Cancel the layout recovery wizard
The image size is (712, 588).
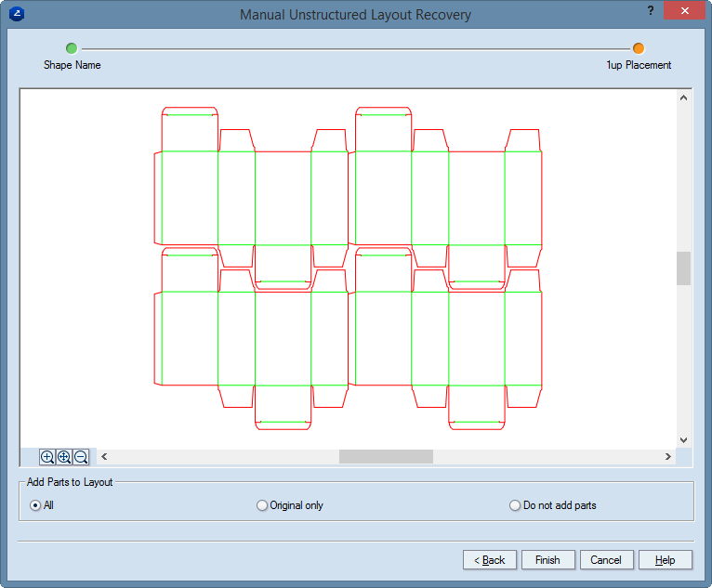tap(606, 560)
